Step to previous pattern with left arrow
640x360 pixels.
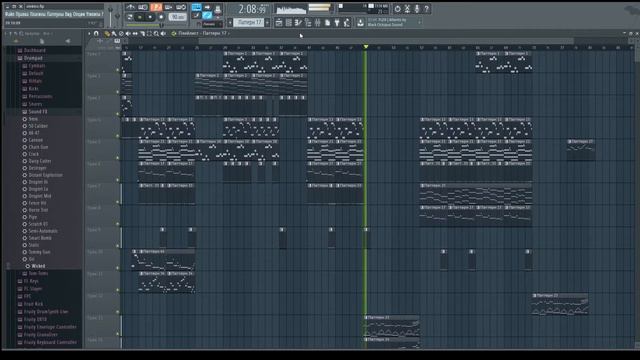pyautogui.click(x=230, y=22)
